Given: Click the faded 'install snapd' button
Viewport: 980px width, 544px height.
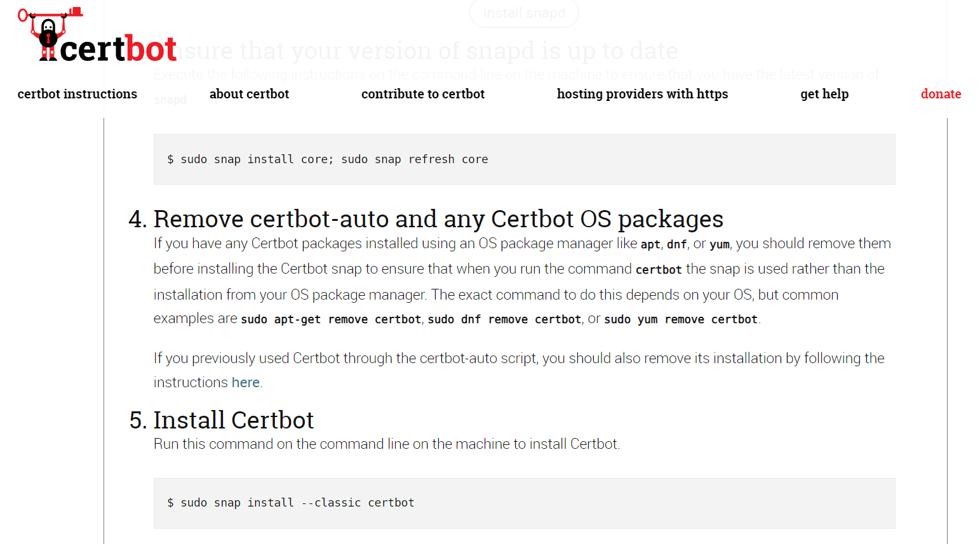Looking at the screenshot, I should [x=524, y=13].
